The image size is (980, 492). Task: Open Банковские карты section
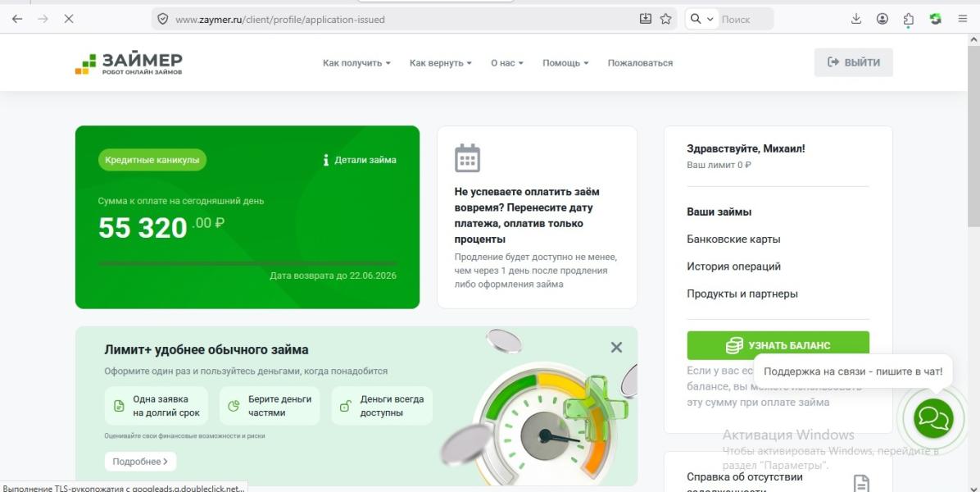[x=733, y=239]
